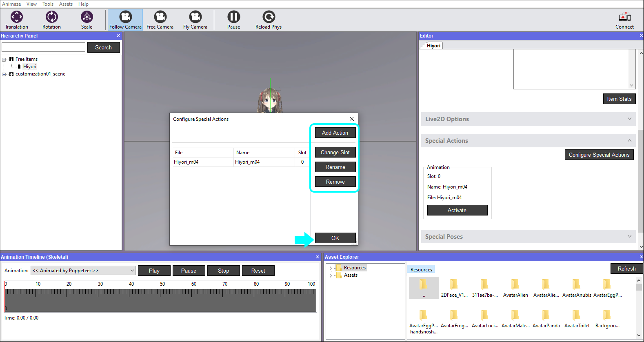
Task: Select the Scale tool
Action: pyautogui.click(x=87, y=20)
